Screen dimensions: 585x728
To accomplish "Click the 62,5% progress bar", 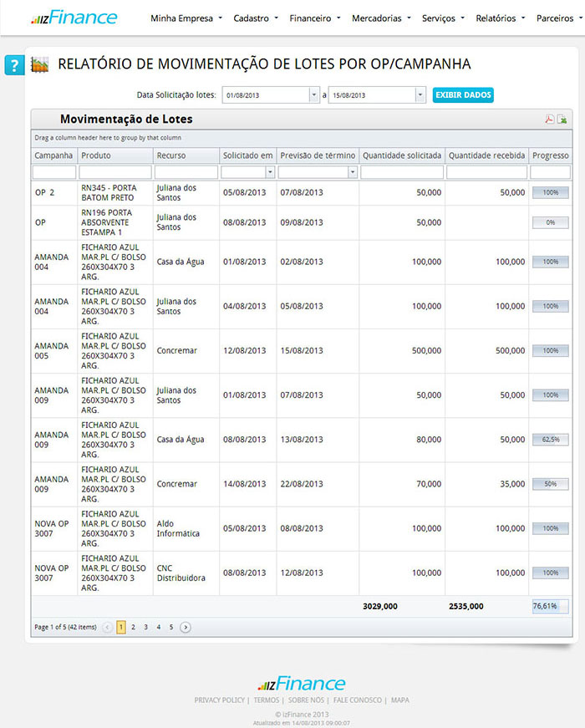I will pos(550,440).
